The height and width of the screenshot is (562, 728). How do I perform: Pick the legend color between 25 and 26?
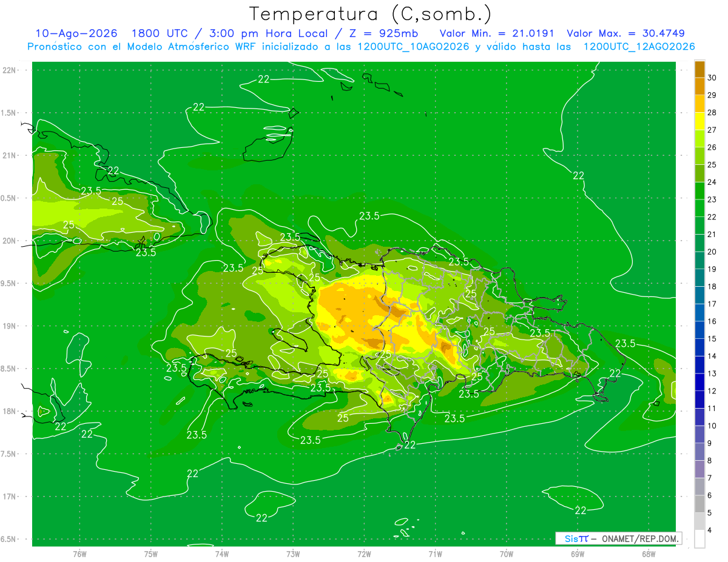tap(699, 156)
